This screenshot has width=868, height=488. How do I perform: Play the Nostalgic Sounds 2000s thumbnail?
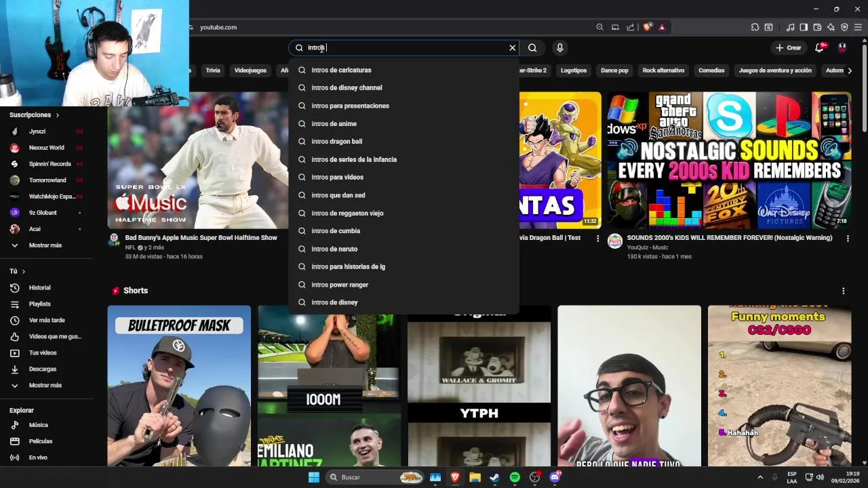point(729,161)
